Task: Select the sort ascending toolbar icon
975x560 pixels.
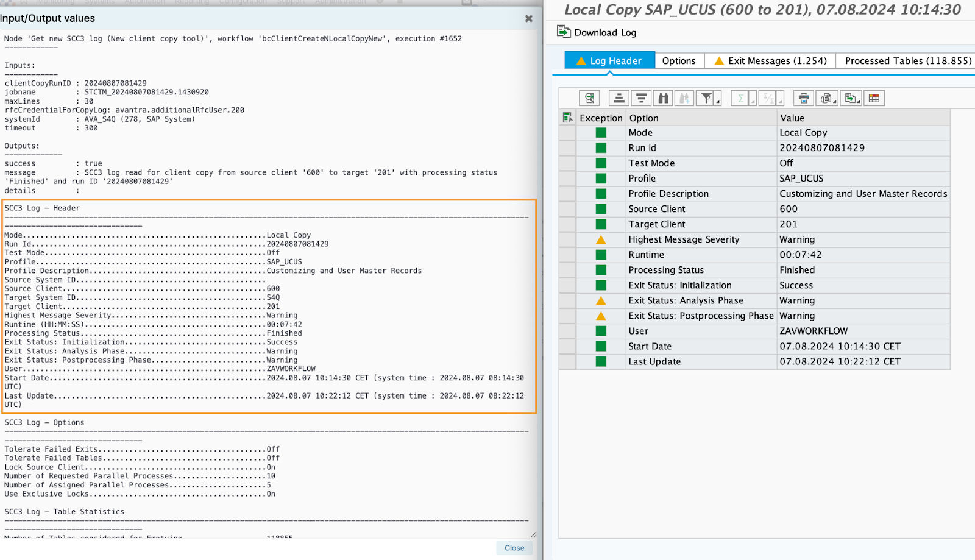Action: (619, 97)
